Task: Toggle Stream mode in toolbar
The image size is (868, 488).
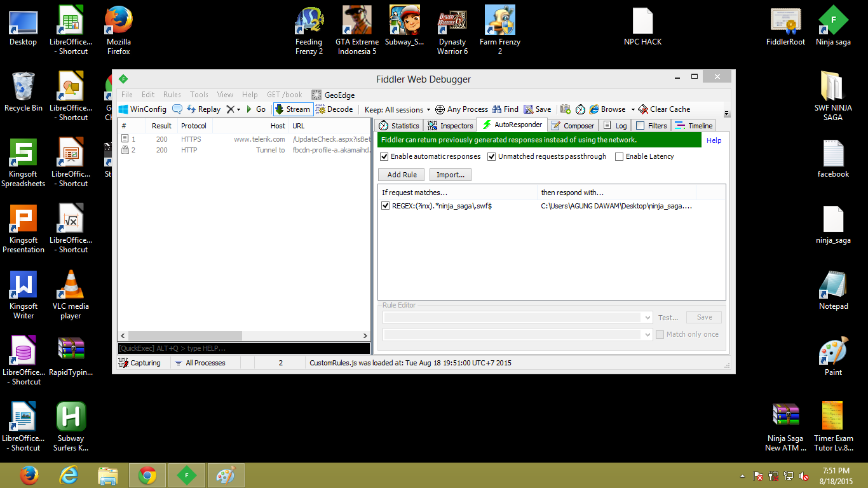Action: (292, 109)
